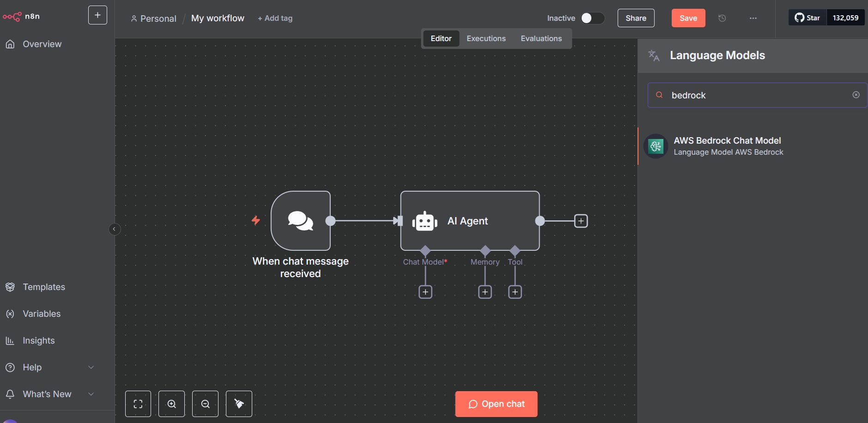Open the Variables section
The image size is (868, 423).
pos(42,314)
